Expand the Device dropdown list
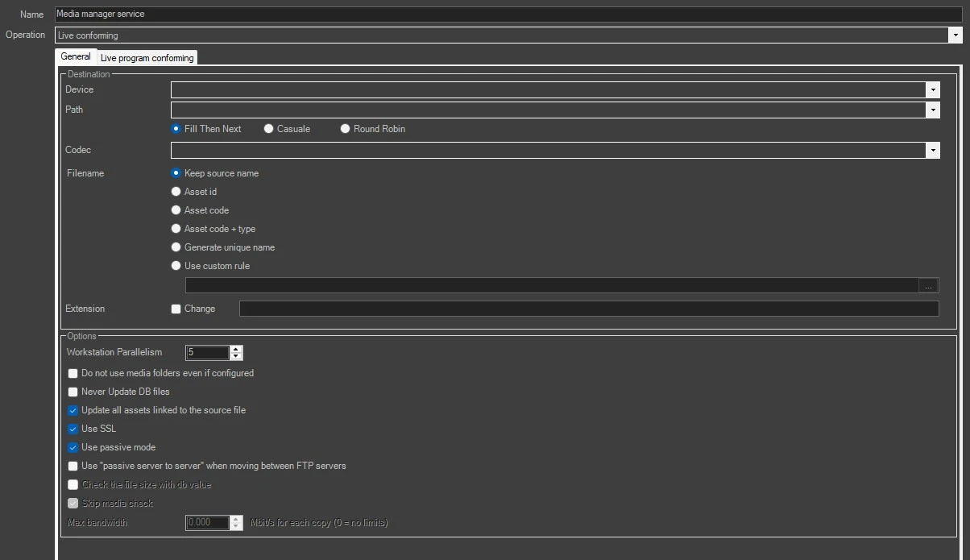970x560 pixels. coord(933,89)
